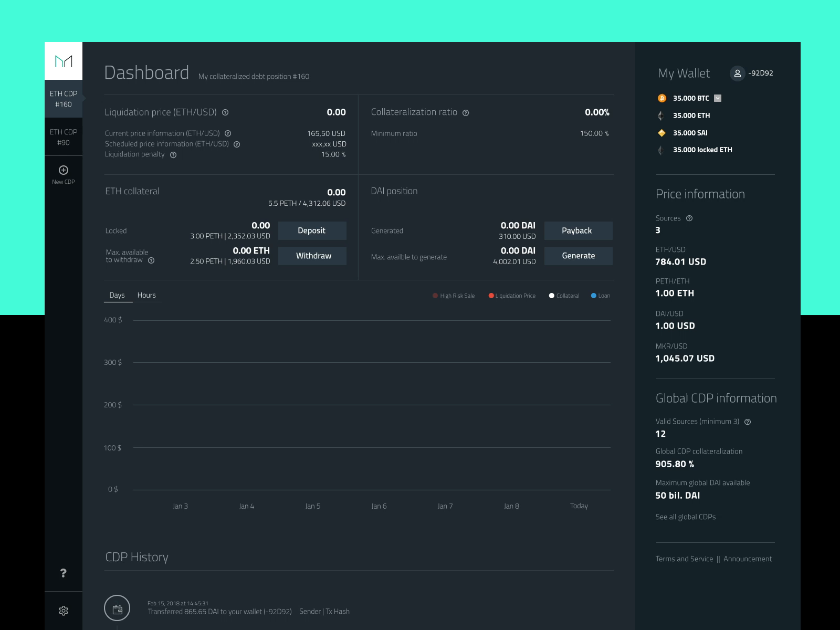This screenshot has height=630, width=840.
Task: Open the help question mark icon in sidebar
Action: (x=64, y=574)
